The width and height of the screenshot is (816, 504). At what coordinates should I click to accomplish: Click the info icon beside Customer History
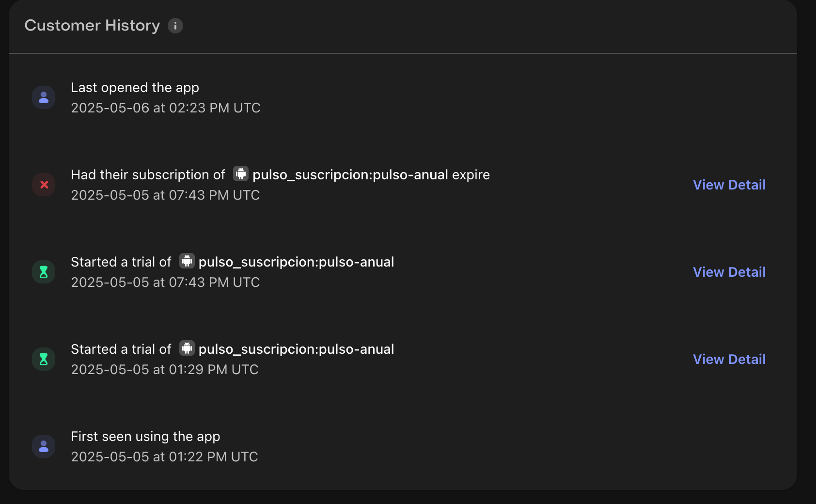tap(175, 26)
